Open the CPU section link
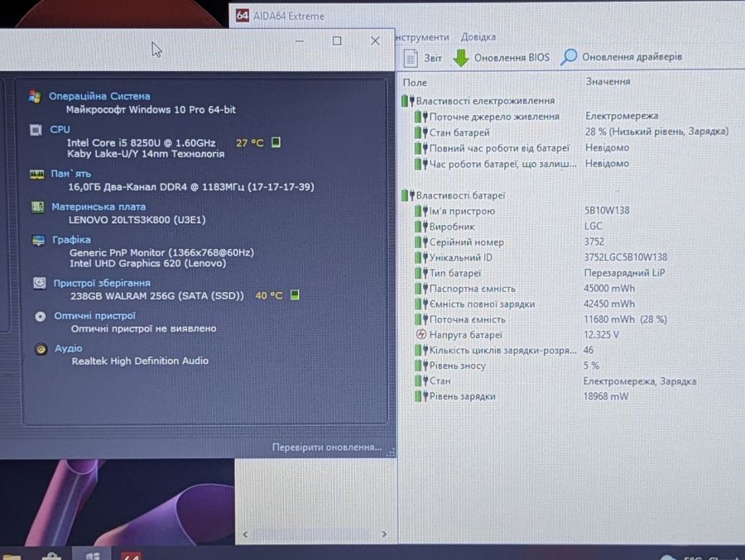 tap(60, 129)
